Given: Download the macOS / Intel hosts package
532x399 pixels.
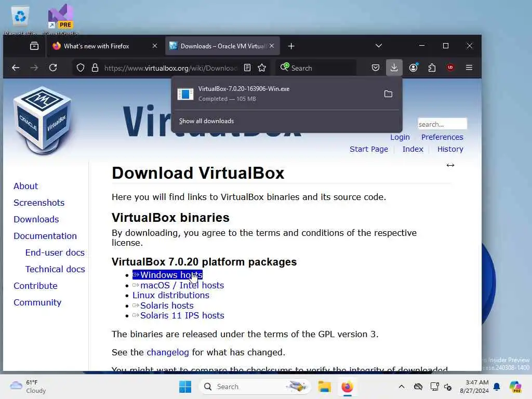Looking at the screenshot, I should (x=178, y=285).
